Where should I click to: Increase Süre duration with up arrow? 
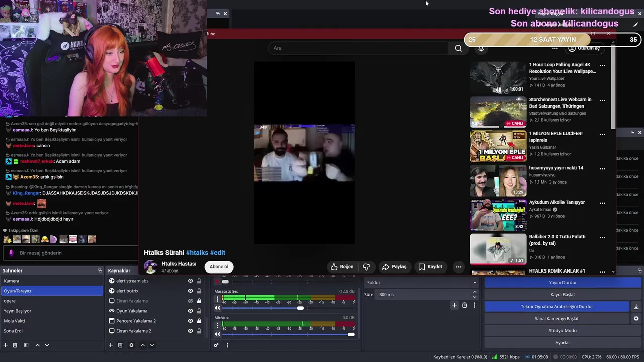pyautogui.click(x=475, y=292)
